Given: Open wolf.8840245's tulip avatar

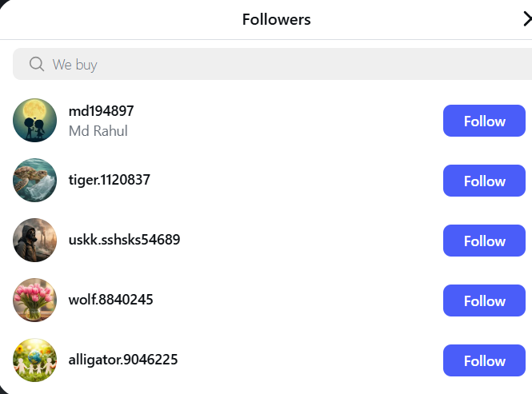Looking at the screenshot, I should click(x=35, y=300).
